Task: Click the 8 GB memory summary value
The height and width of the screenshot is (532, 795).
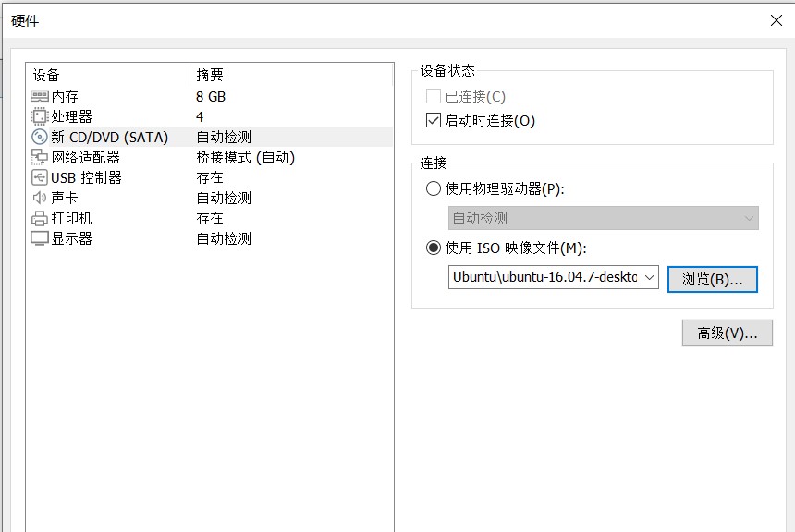Action: (x=211, y=97)
